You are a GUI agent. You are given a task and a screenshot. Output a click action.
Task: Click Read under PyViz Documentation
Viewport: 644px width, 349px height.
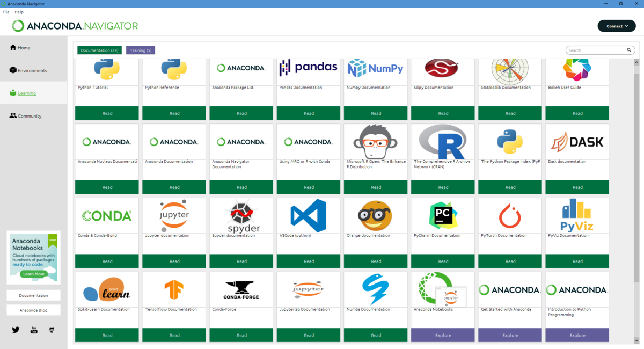(x=577, y=261)
